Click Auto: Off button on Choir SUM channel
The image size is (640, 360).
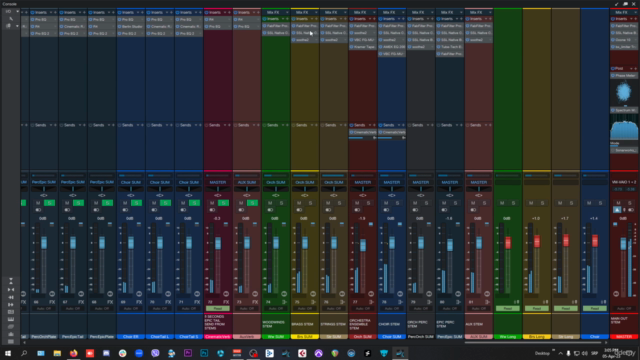coord(391,309)
